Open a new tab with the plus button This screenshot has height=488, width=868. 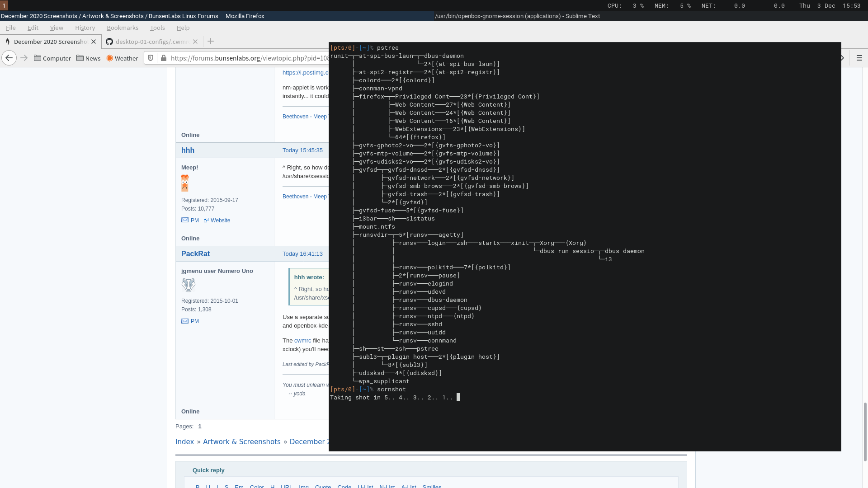[x=211, y=41]
